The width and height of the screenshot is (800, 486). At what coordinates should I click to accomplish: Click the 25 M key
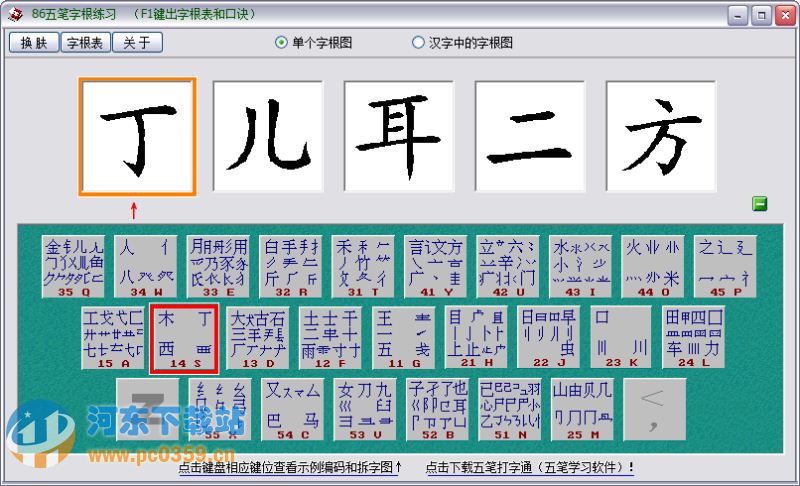click(583, 410)
